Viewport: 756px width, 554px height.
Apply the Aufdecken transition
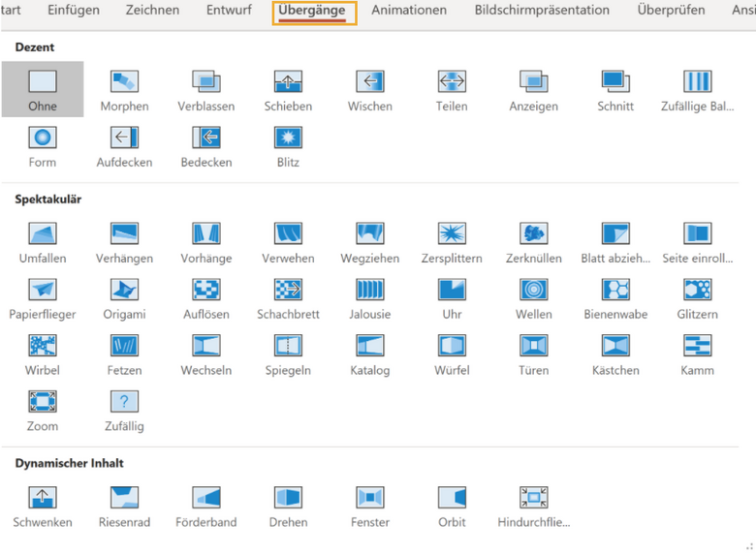tap(124, 145)
